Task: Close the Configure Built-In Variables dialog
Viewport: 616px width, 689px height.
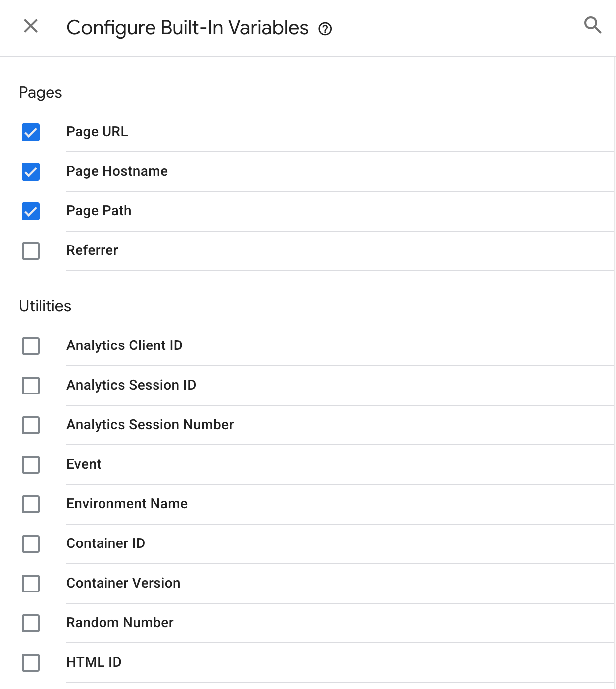Action: tap(31, 26)
